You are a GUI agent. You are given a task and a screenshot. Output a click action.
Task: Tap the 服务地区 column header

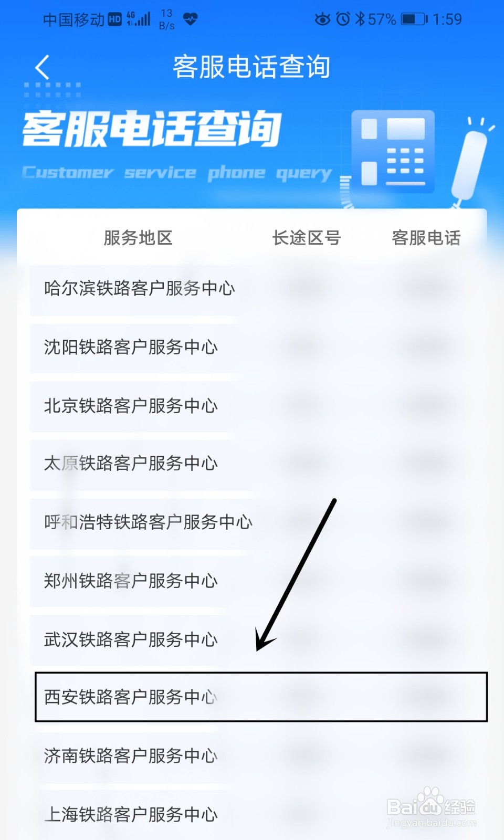[138, 238]
